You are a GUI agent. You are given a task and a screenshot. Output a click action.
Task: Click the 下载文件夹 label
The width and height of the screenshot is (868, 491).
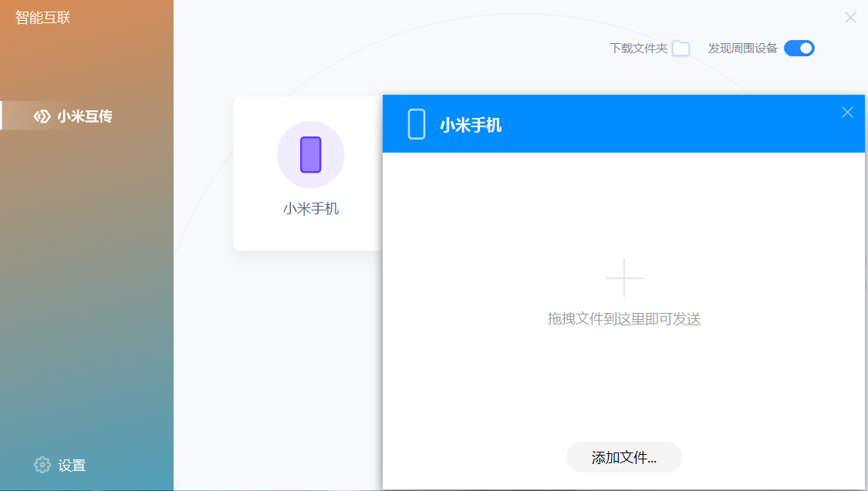tap(638, 49)
